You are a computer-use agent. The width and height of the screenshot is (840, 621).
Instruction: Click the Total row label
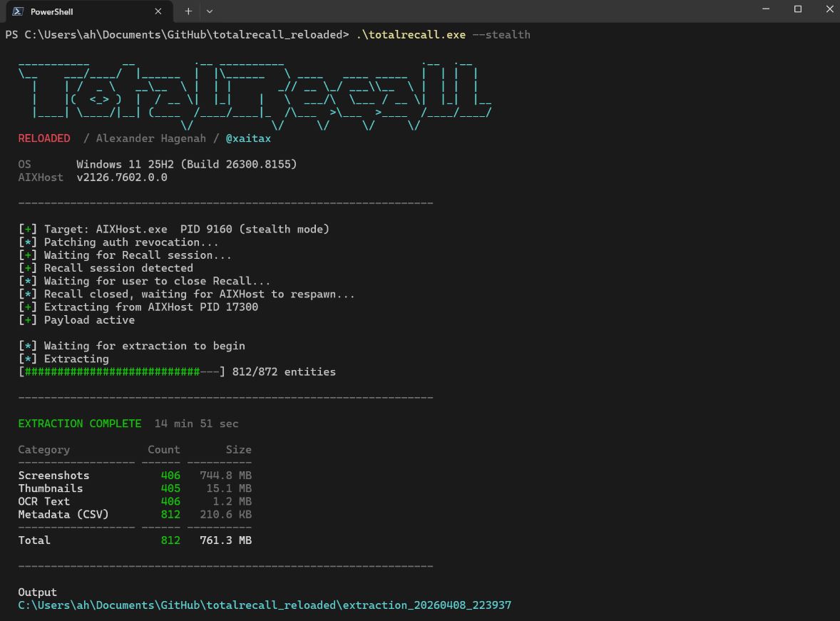34,540
